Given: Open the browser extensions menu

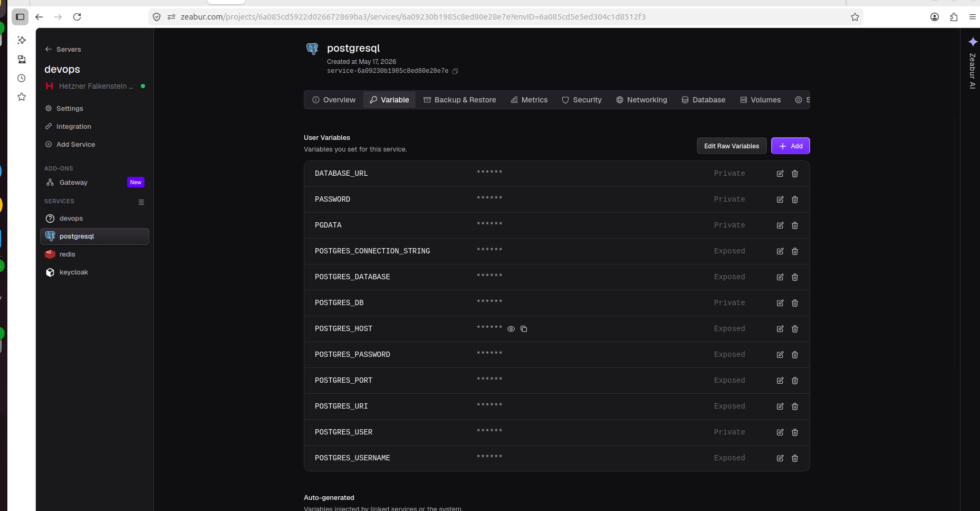Looking at the screenshot, I should 954,17.
